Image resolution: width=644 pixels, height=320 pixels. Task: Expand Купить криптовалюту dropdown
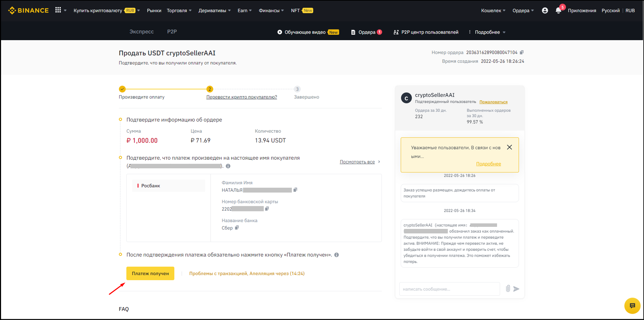tap(107, 10)
